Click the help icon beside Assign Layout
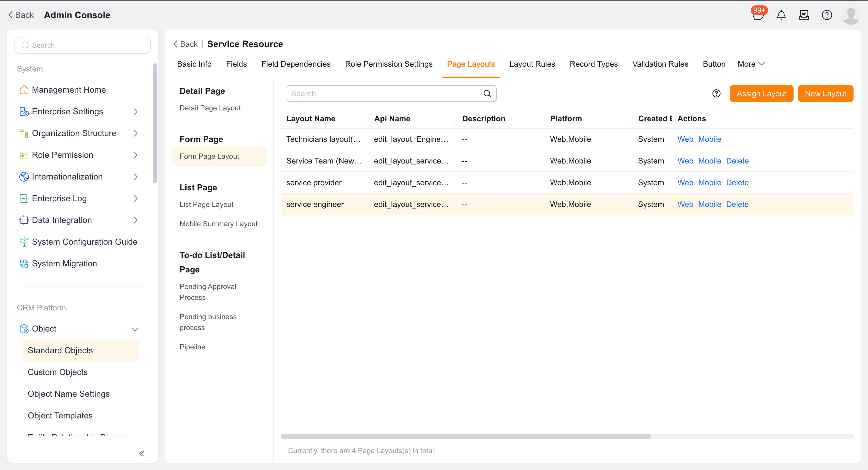This screenshot has height=470, width=868. point(716,94)
